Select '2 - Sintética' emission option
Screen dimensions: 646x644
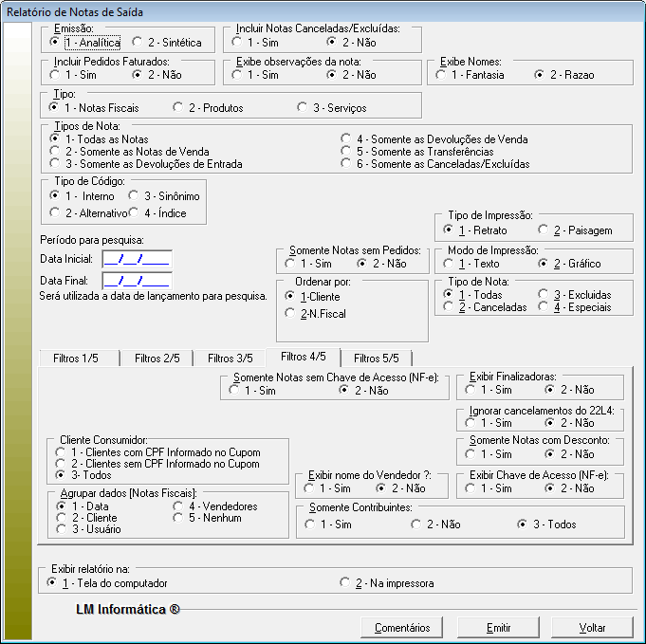tap(138, 43)
